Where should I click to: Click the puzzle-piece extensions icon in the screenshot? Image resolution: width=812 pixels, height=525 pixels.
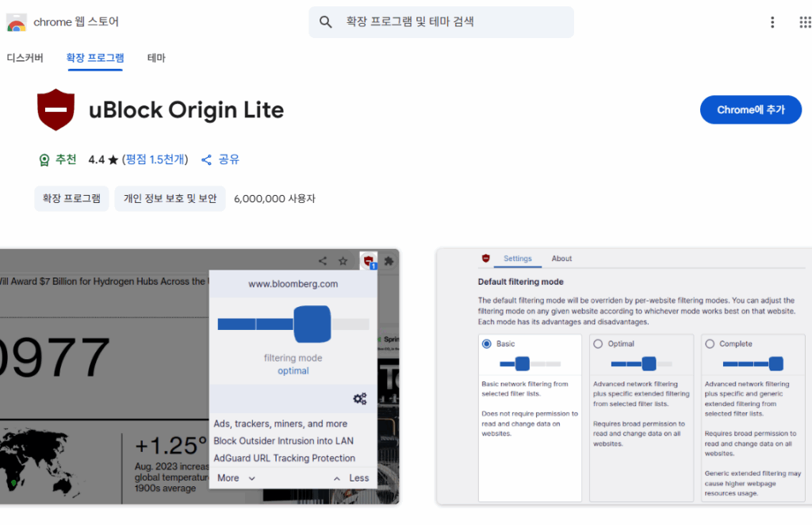389,261
